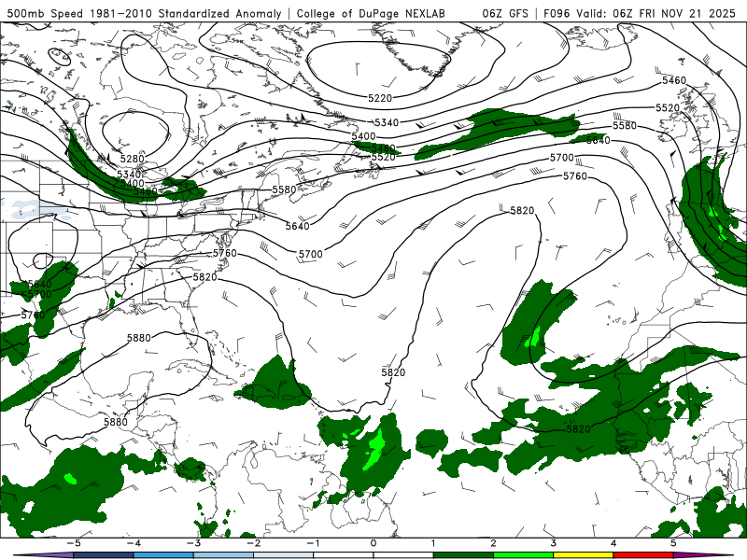Click the '5820' contour label near West Africa
Viewport: 747px width, 560px height.
(578, 429)
